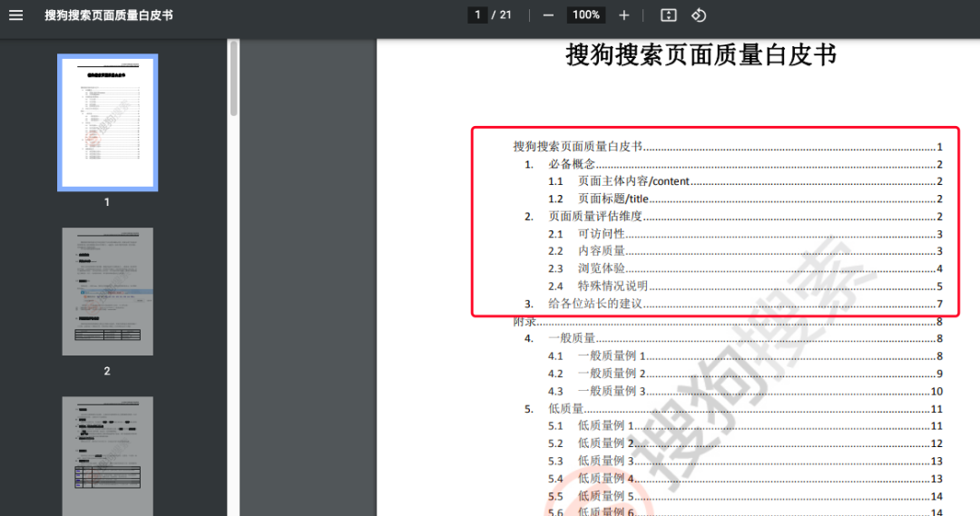Screen dimensions: 980x516
Task: Jump to '1. 必备概念' contents entry
Action: pyautogui.click(x=733, y=164)
